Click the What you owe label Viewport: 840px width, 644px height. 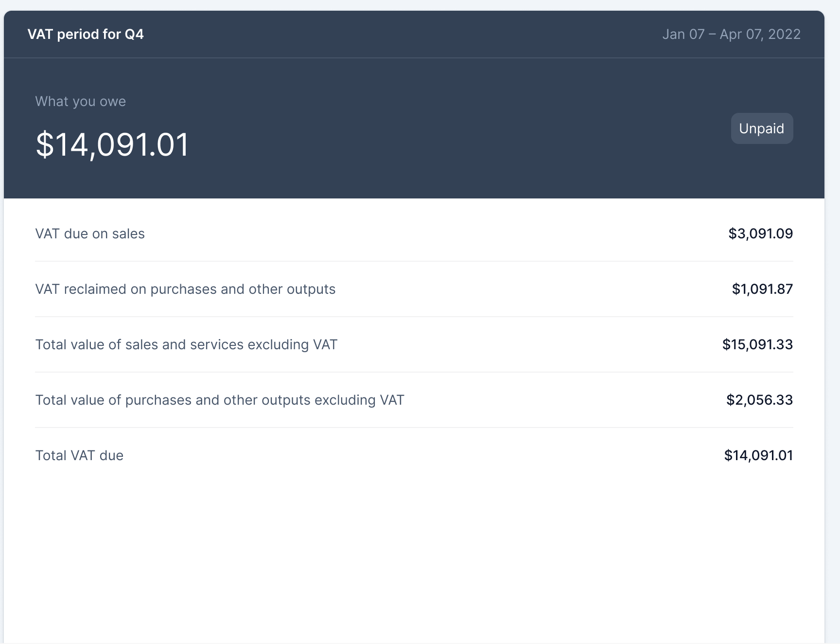81,101
